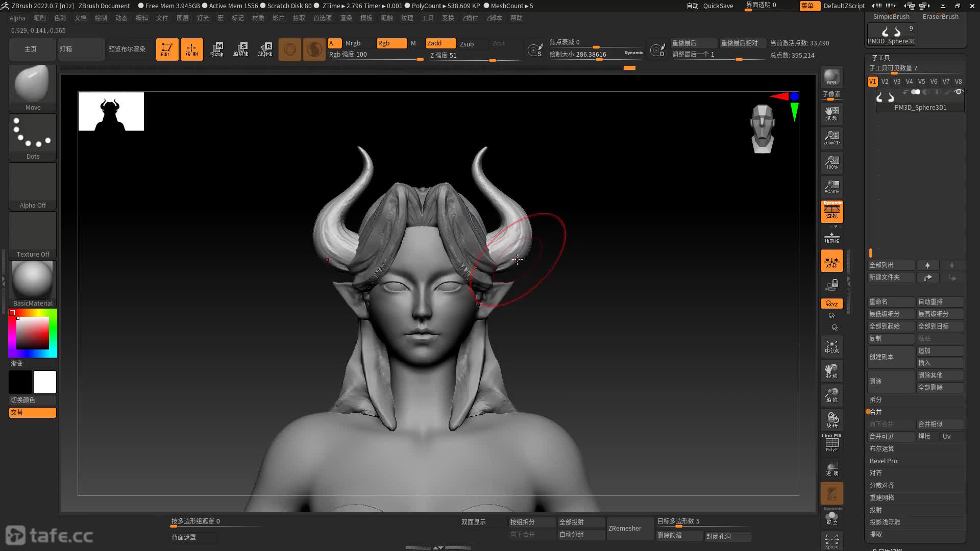This screenshot has width=980, height=551.
Task: Open the Move brush selector
Action: pyautogui.click(x=33, y=88)
